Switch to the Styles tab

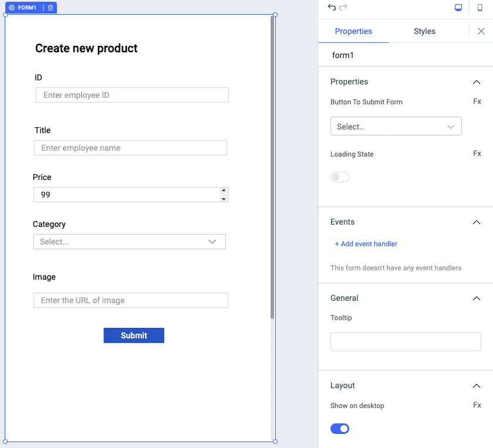(x=424, y=31)
